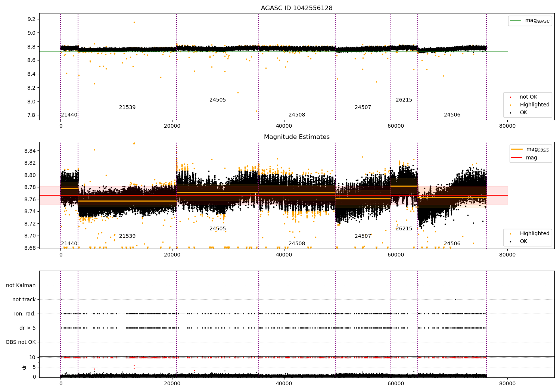The width and height of the screenshot is (560, 392).
Task: Click obsid label 26215 in Magnitude Estimates plot
Action: 404,229
